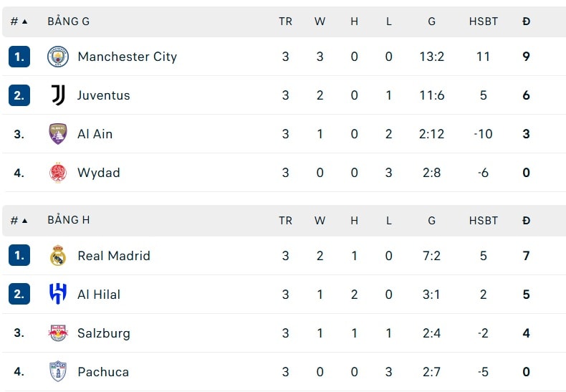This screenshot has width=566, height=392.
Task: Click the Wydad club crest
Action: point(58,173)
